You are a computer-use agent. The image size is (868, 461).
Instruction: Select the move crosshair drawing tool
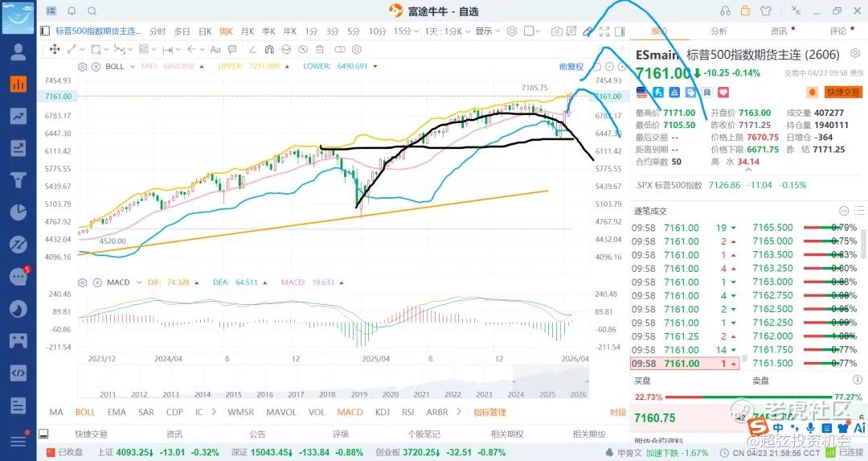55,49
